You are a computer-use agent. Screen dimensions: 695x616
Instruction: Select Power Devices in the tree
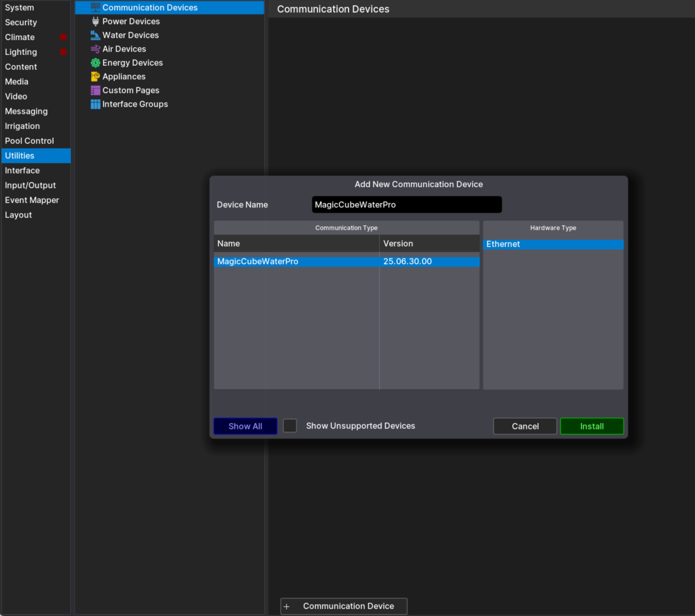(x=170, y=21)
